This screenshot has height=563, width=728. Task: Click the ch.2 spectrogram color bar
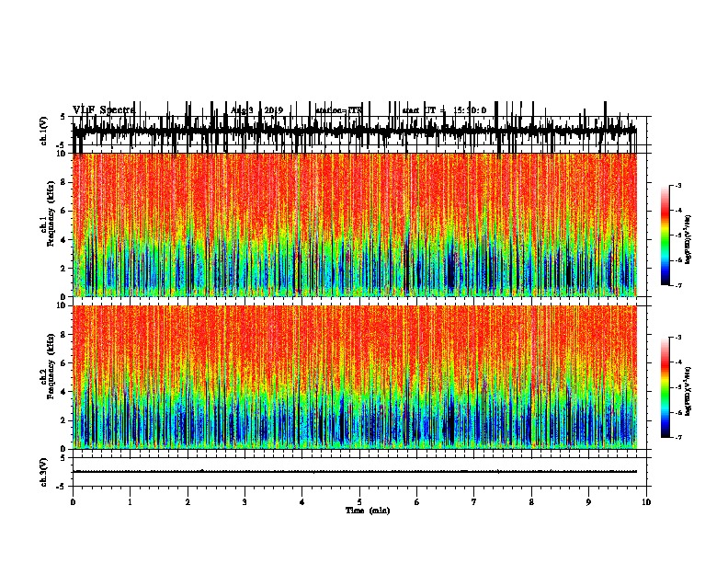click(665, 387)
